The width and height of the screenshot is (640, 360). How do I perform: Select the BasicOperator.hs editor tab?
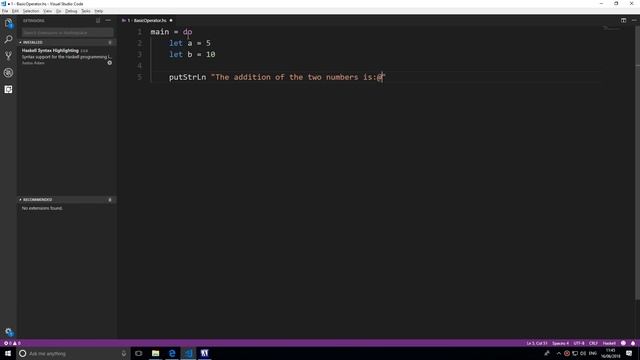pos(147,20)
